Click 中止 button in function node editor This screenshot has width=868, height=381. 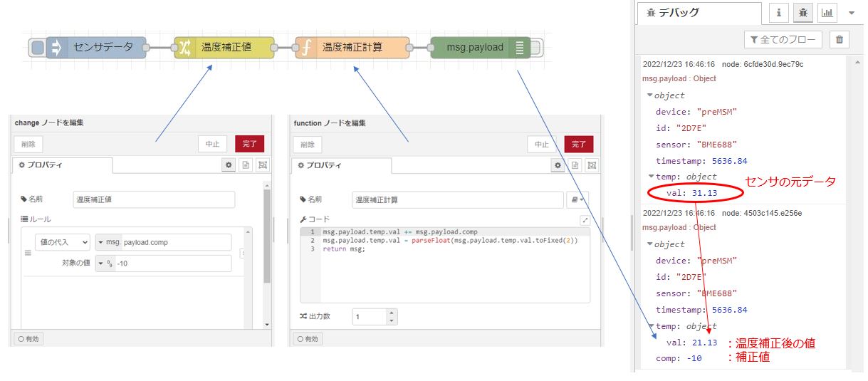(541, 144)
